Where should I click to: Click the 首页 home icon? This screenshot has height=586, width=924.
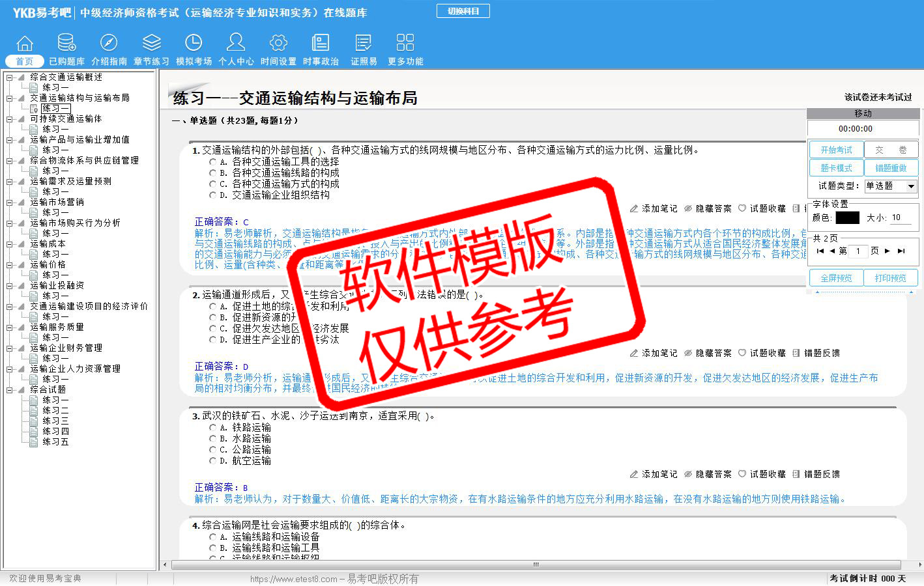coord(25,44)
